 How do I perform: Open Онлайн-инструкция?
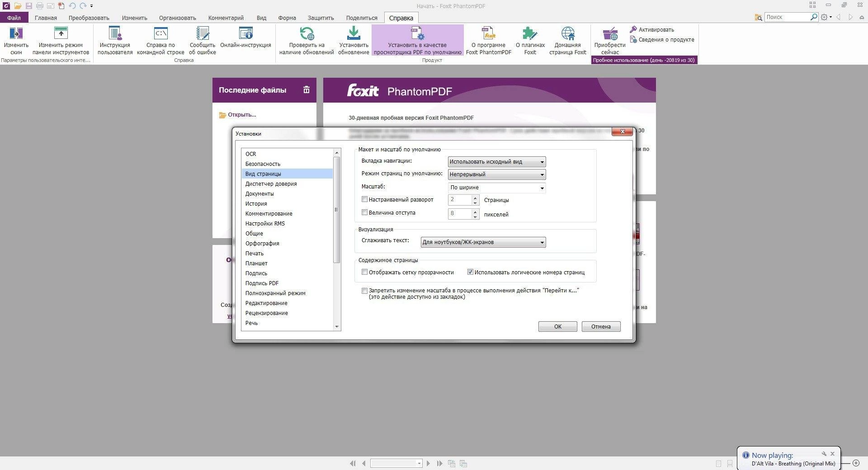[x=245, y=37]
